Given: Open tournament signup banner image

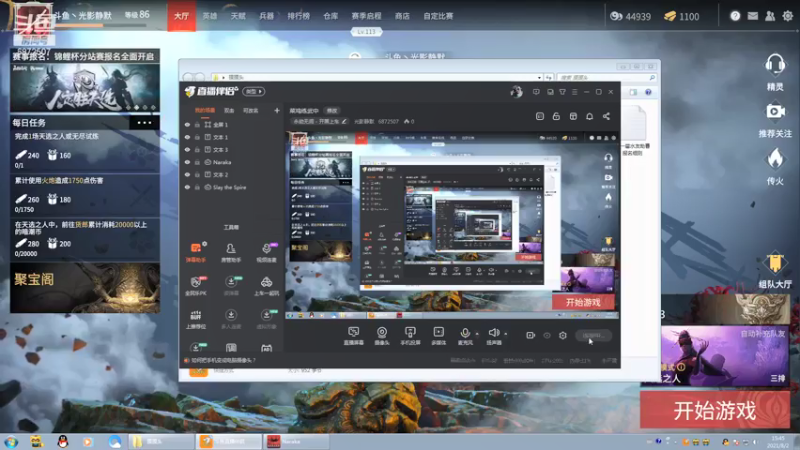Looking at the screenshot, I should pos(85,87).
